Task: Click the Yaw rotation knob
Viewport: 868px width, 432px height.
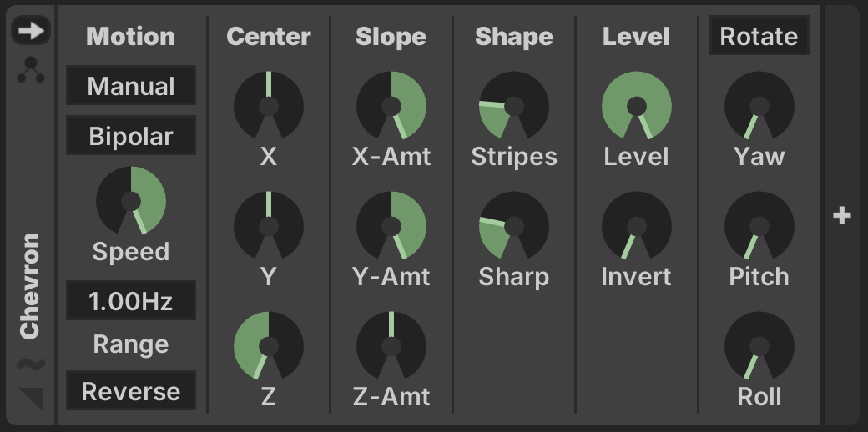Action: (x=759, y=106)
